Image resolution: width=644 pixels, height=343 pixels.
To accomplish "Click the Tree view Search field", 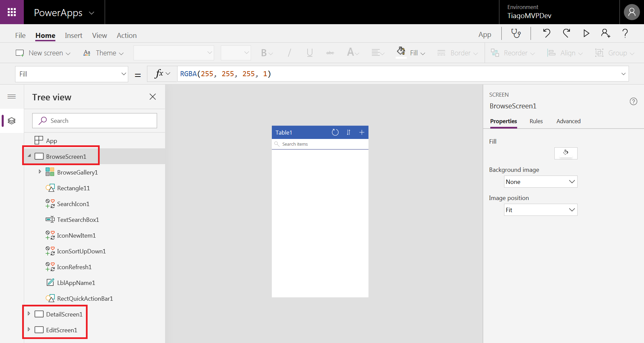I will coord(95,121).
